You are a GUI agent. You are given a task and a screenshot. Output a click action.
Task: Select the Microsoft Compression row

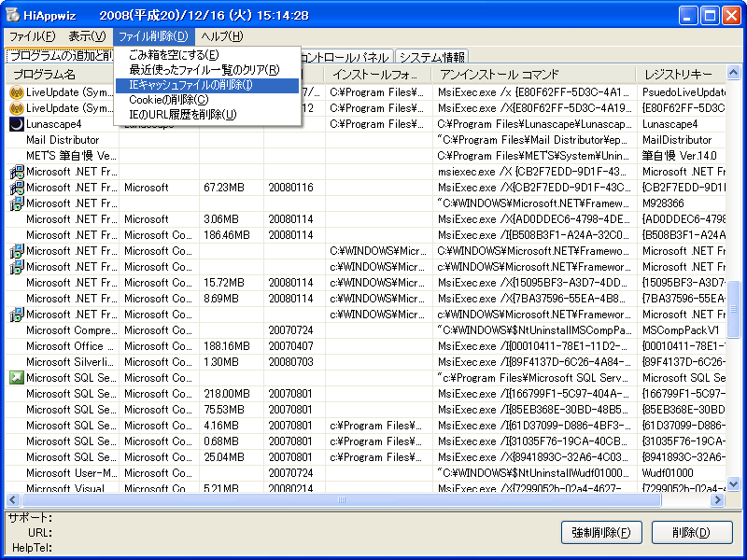(x=365, y=330)
